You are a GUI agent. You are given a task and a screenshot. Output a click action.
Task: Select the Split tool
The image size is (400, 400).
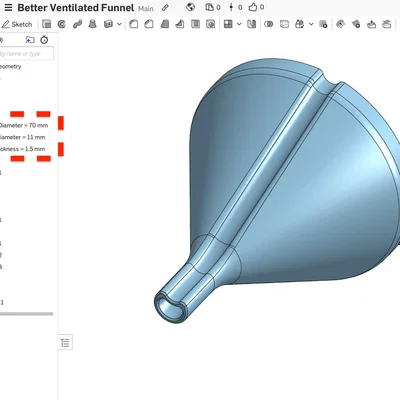(284, 24)
